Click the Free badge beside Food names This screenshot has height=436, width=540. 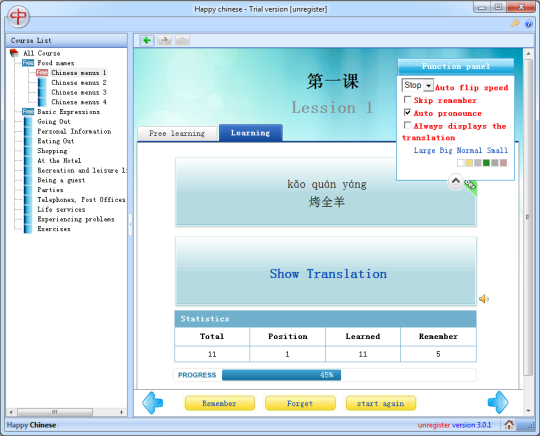(x=28, y=63)
